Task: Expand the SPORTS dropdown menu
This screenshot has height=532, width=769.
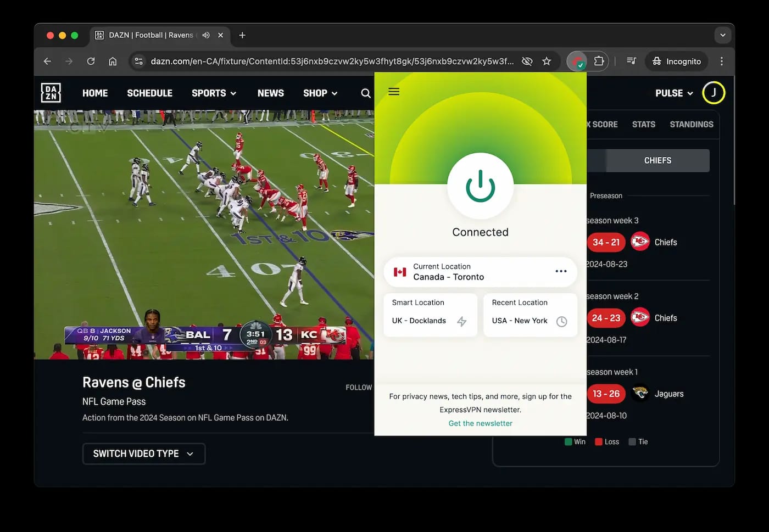Action: tap(214, 93)
